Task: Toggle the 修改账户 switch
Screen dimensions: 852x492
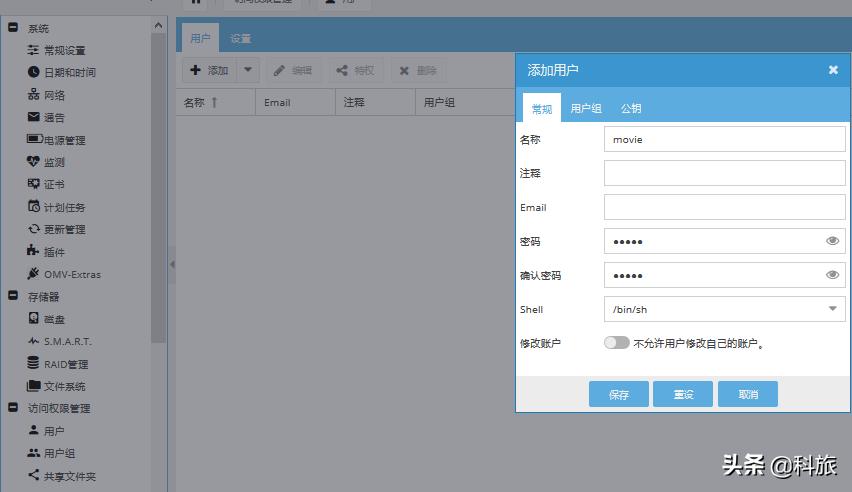Action: [x=617, y=343]
